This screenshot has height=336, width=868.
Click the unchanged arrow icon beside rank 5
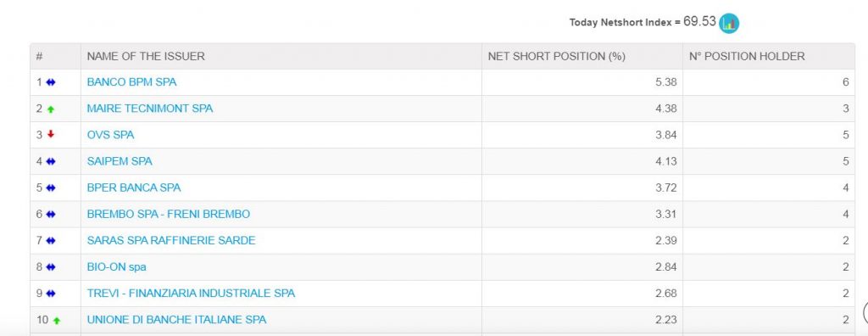coord(51,188)
